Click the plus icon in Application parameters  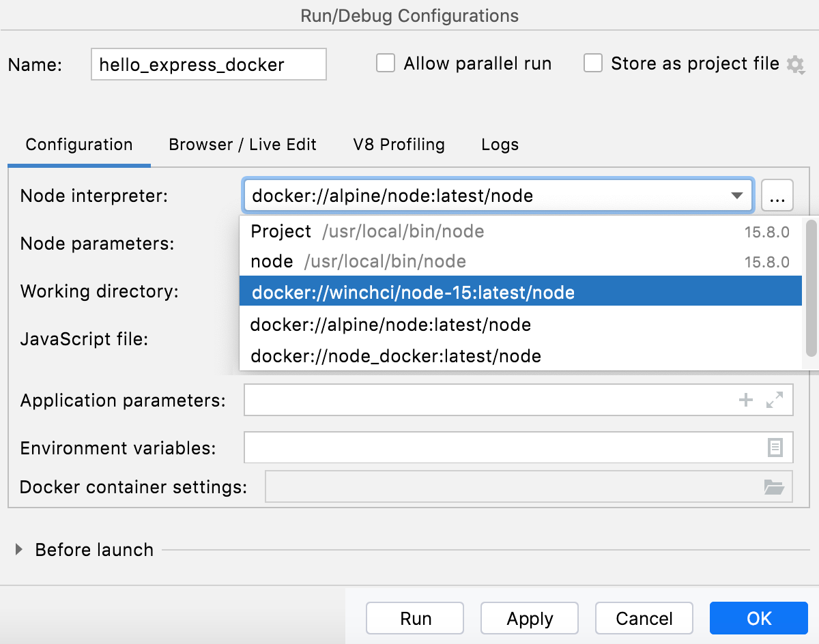(x=745, y=400)
